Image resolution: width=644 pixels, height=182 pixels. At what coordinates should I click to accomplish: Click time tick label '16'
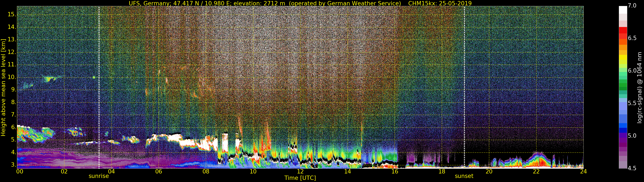pos(395,172)
